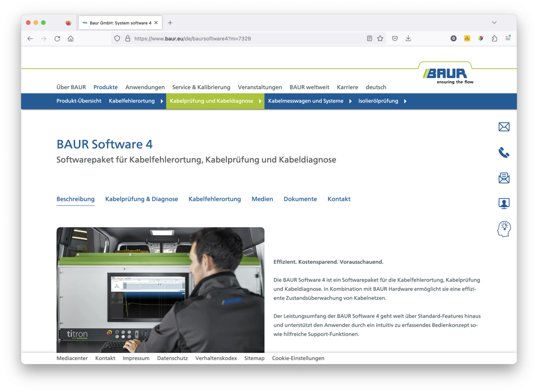This screenshot has height=392, width=538.
Task: Switch to Kabelfehlerortung page tab
Action: pos(215,199)
